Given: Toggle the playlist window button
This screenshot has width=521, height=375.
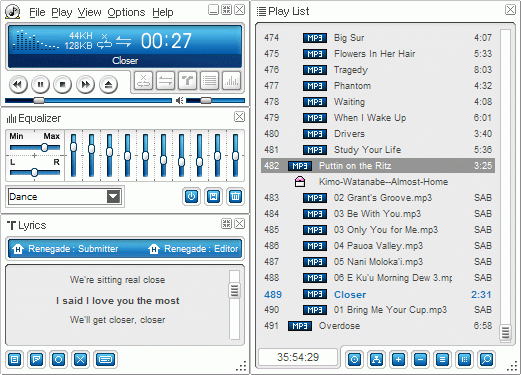Looking at the screenshot, I should [x=209, y=81].
